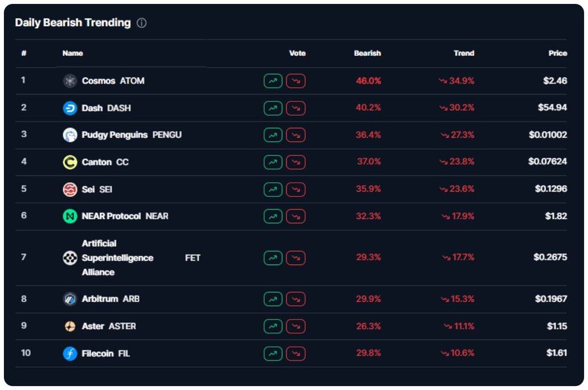Click the NEAR Protocol logo icon
Viewport: 588px width, 390px height.
(x=70, y=216)
